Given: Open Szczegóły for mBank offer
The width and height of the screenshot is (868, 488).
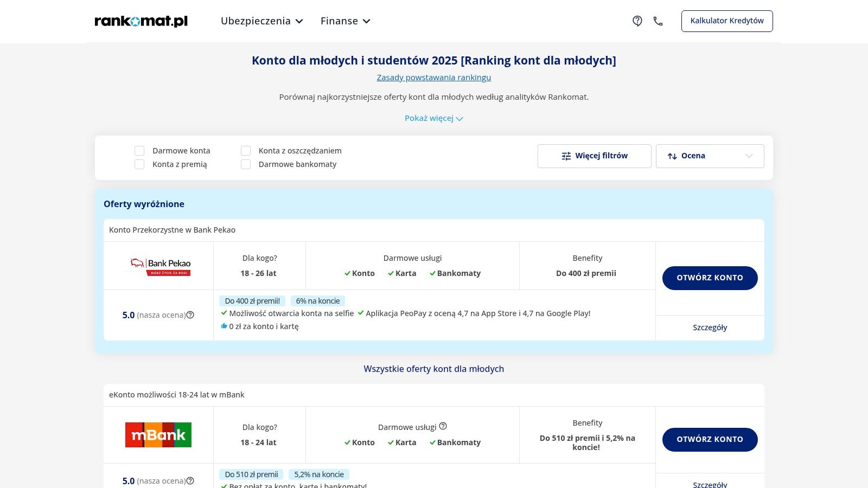Looking at the screenshot, I should pos(710,484).
